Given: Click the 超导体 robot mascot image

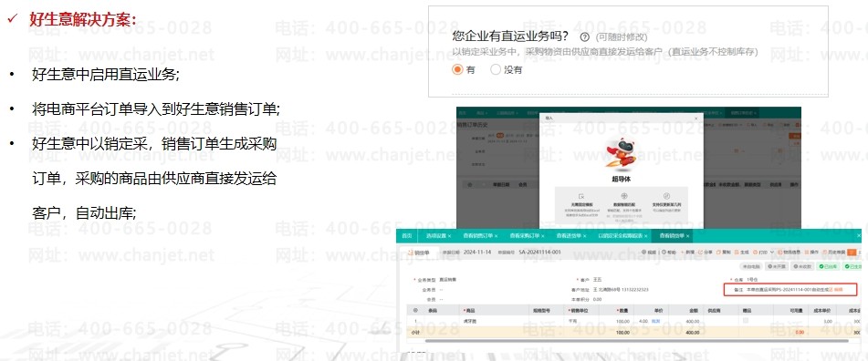Looking at the screenshot, I should (x=621, y=154).
